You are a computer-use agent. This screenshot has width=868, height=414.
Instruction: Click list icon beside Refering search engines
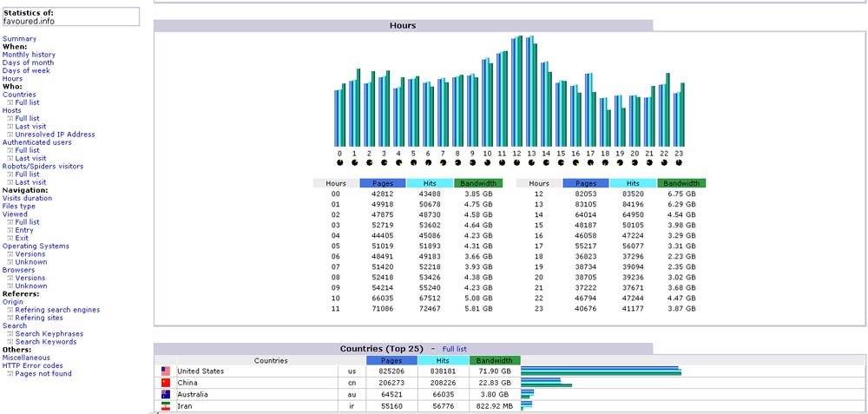tap(10, 310)
